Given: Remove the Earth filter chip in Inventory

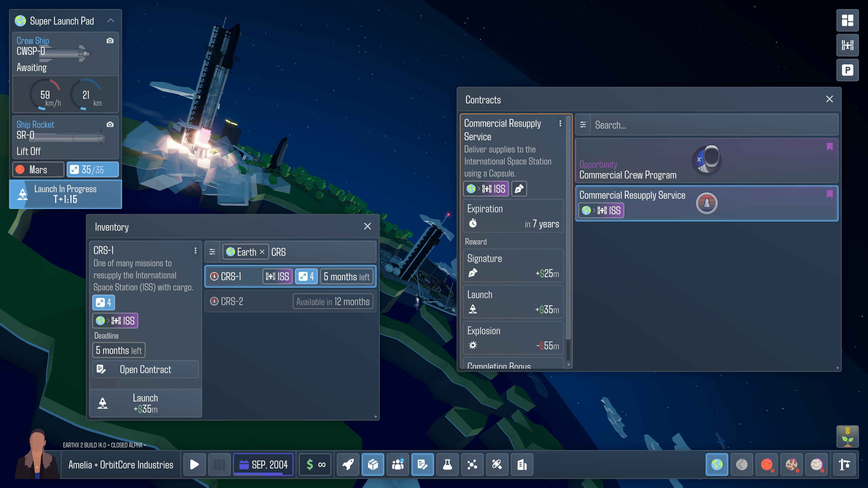Looking at the screenshot, I should coord(262,252).
